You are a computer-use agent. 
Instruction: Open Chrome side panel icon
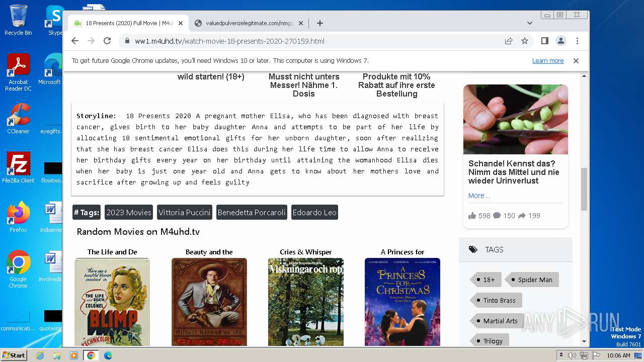click(544, 41)
